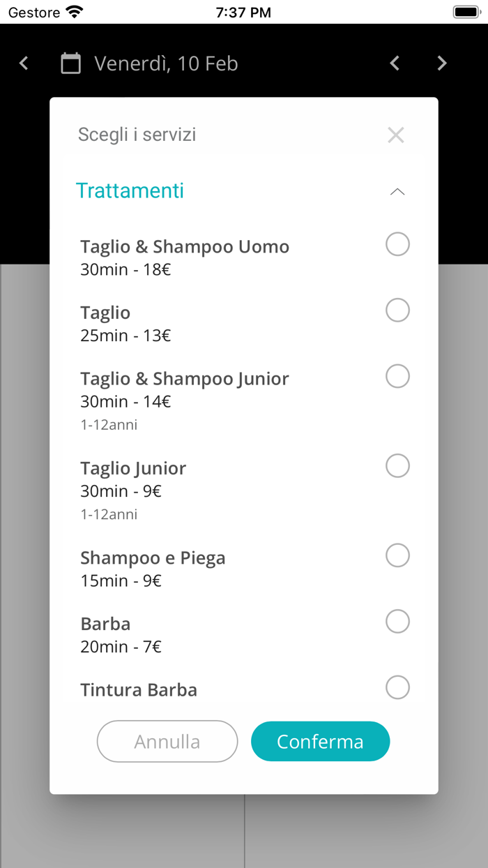Click the Wi-Fi icon in the status bar

73,11
